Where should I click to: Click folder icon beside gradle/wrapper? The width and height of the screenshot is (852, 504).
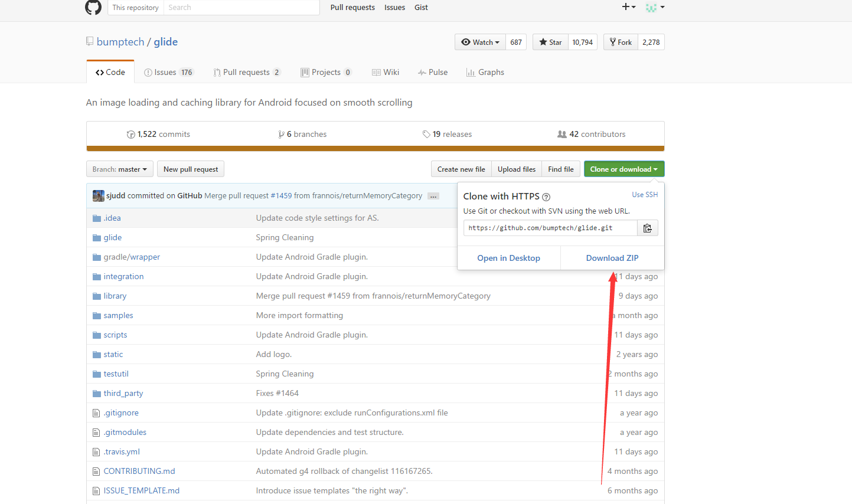(x=96, y=257)
